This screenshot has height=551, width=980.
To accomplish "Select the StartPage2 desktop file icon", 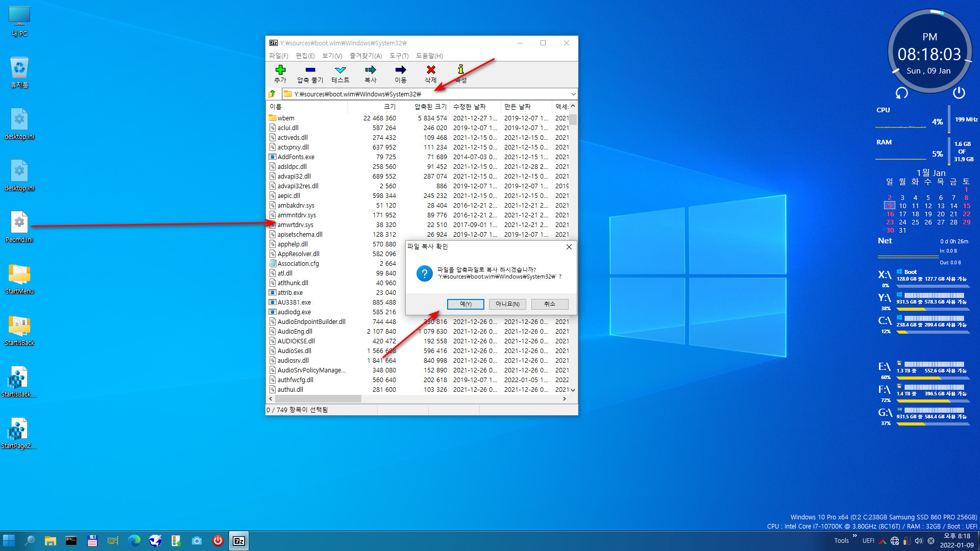I will 19,434.
